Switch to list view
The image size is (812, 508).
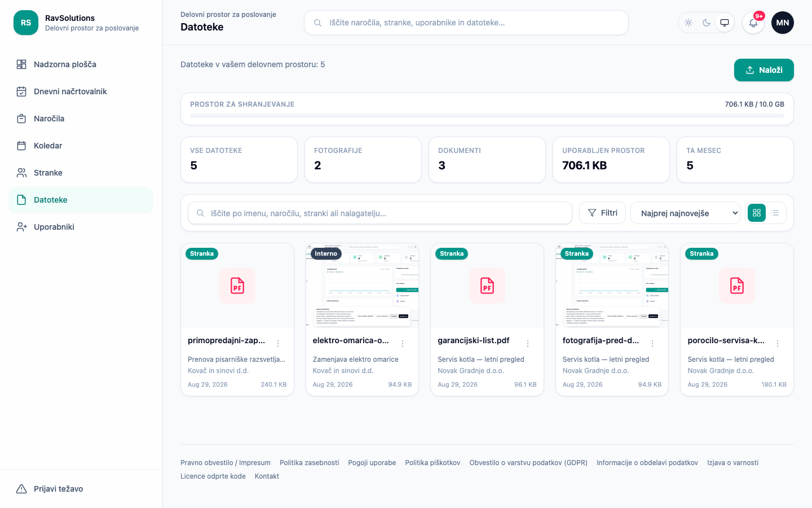(775, 213)
